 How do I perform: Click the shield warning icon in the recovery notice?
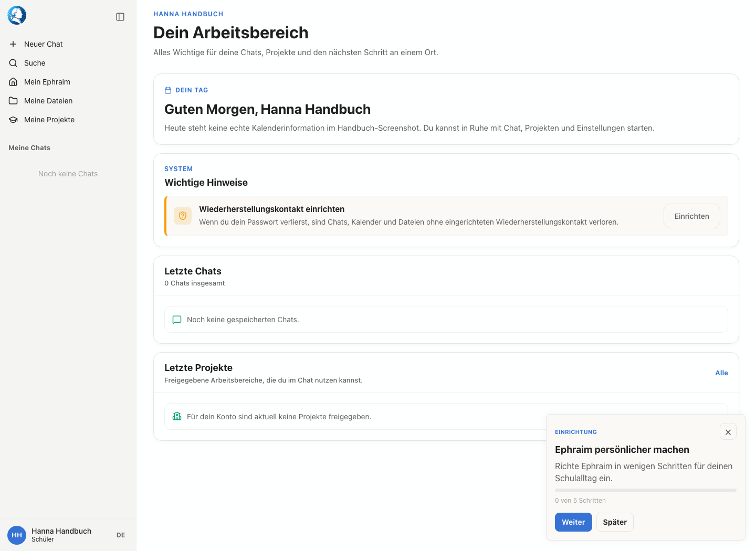click(x=183, y=216)
